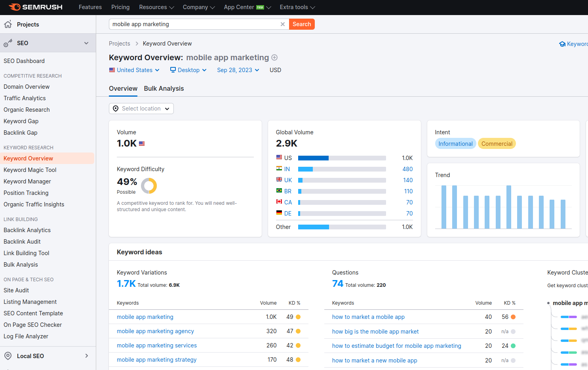The image size is (588, 370).
Task: Click the Projects home icon
Action: 8,25
